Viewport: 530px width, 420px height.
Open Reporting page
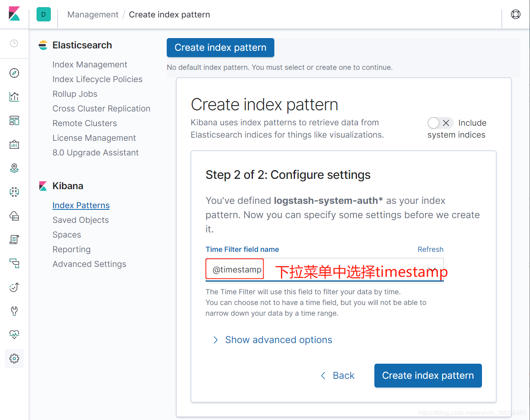pyautogui.click(x=71, y=249)
